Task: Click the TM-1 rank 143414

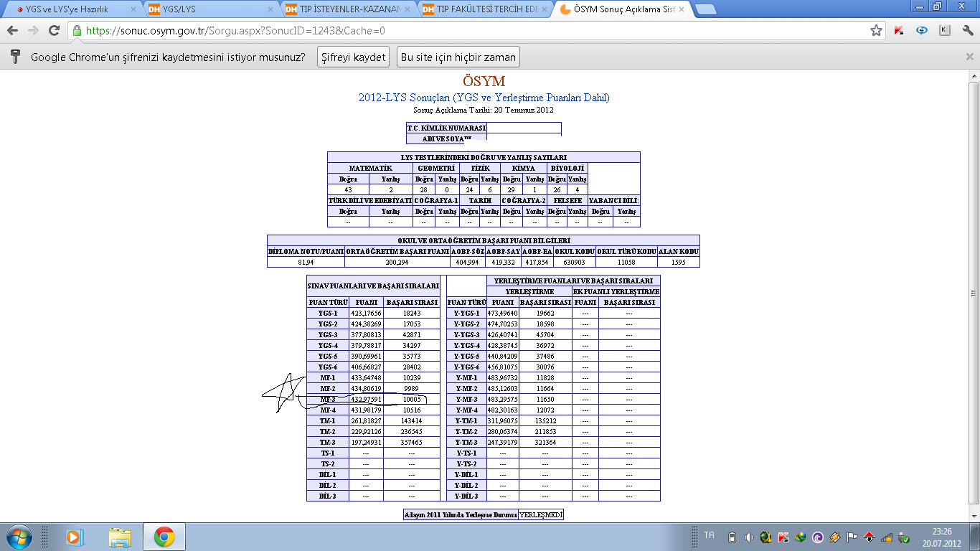Action: coord(412,421)
